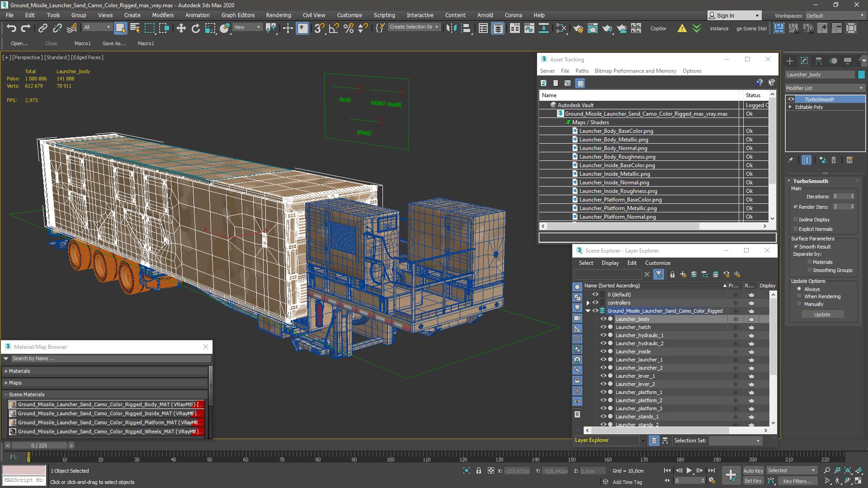This screenshot has width=868, height=488.
Task: Check Separate by Smoothing Groups
Action: (809, 270)
